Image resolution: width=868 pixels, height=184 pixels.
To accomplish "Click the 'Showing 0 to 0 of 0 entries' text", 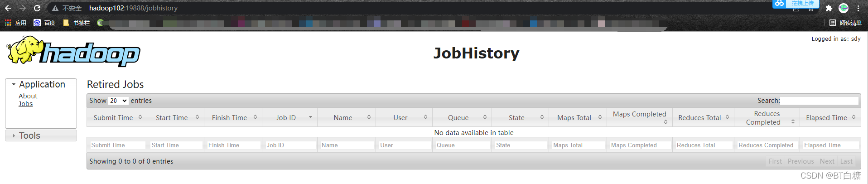I will [131, 161].
